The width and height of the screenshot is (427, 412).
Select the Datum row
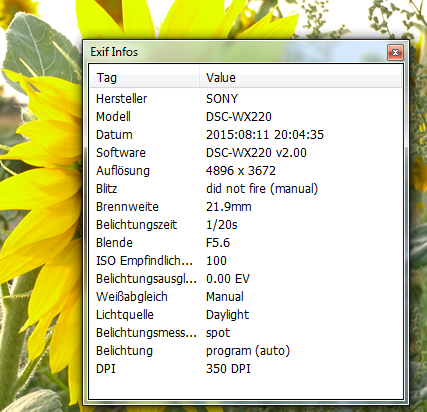tap(246, 135)
